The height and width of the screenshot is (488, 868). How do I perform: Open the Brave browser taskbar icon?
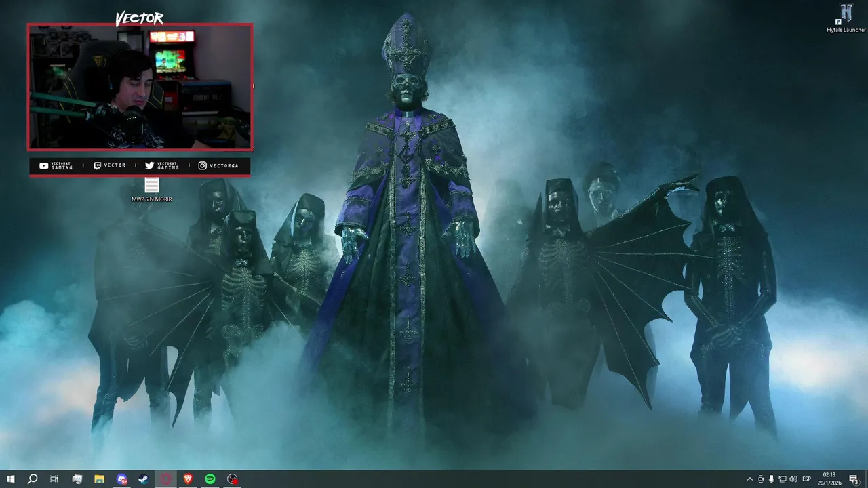pyautogui.click(x=188, y=479)
